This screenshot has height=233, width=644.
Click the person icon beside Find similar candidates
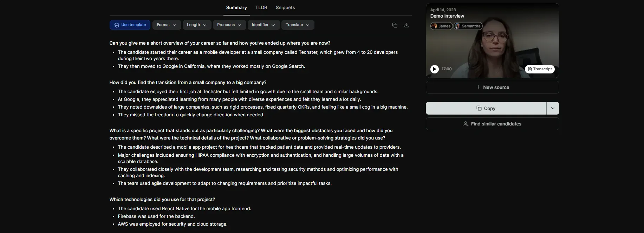click(x=466, y=123)
